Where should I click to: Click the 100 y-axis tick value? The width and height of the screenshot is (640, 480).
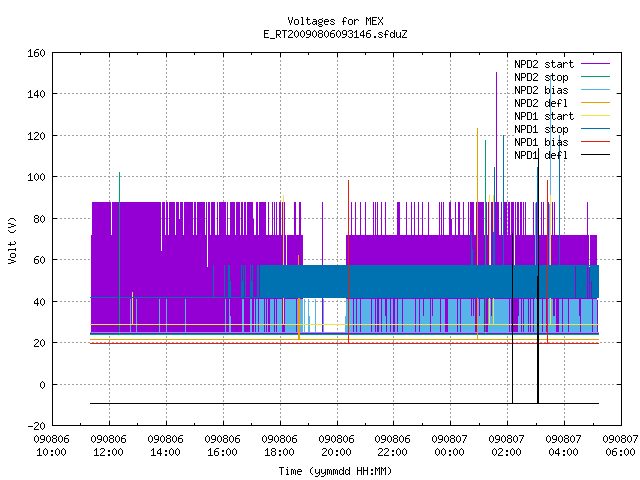point(36,177)
